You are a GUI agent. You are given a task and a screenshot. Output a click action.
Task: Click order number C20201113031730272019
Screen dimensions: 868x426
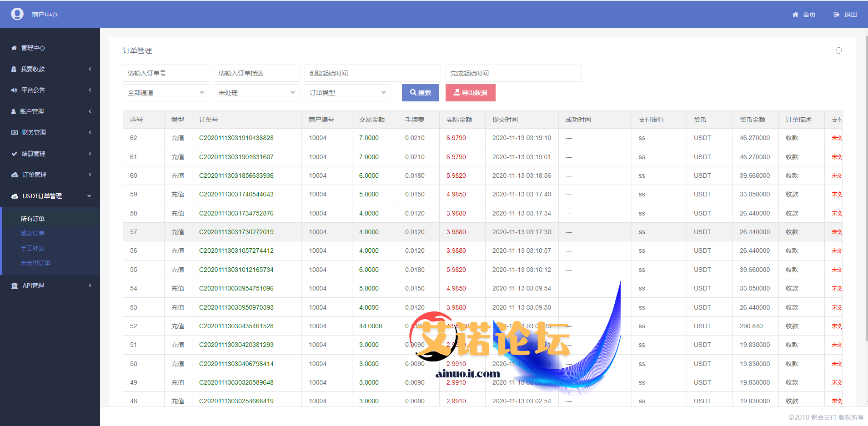click(x=236, y=232)
